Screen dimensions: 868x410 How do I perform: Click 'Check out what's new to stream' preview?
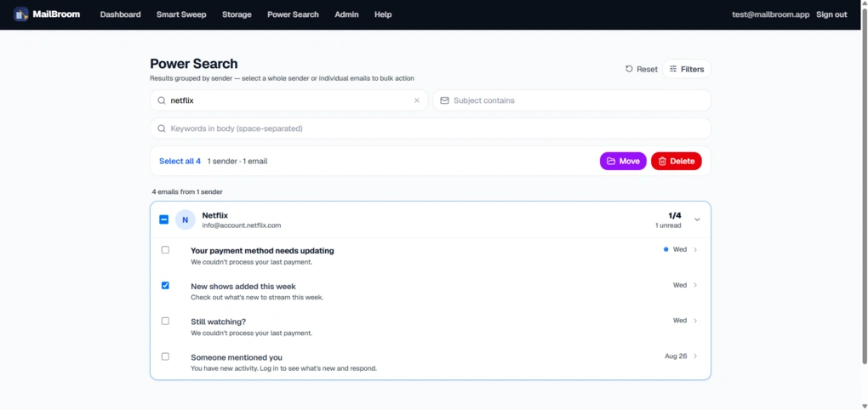pos(257,298)
